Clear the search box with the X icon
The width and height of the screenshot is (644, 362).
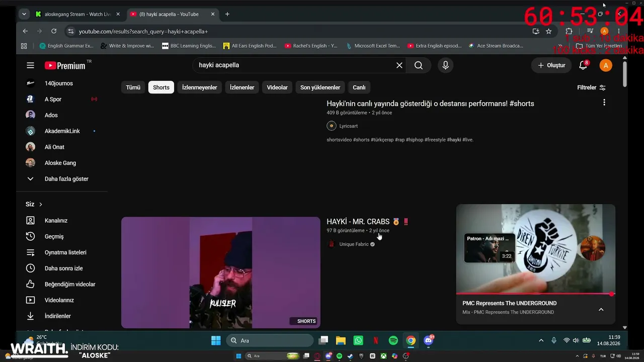pos(399,65)
